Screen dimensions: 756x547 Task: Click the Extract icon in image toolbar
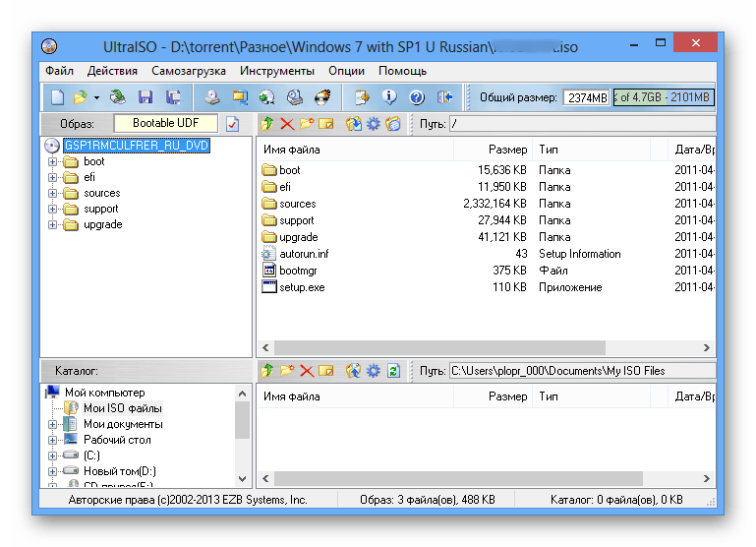(x=353, y=124)
